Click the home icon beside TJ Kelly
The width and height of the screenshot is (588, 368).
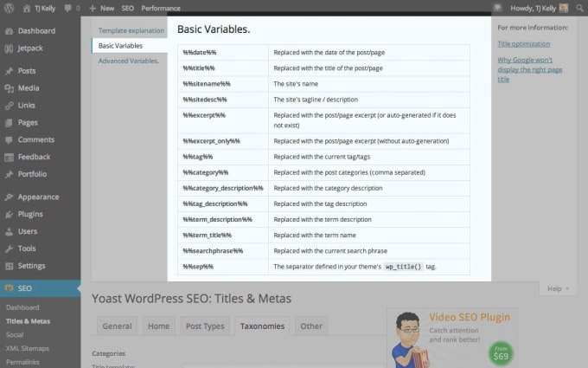(26, 9)
